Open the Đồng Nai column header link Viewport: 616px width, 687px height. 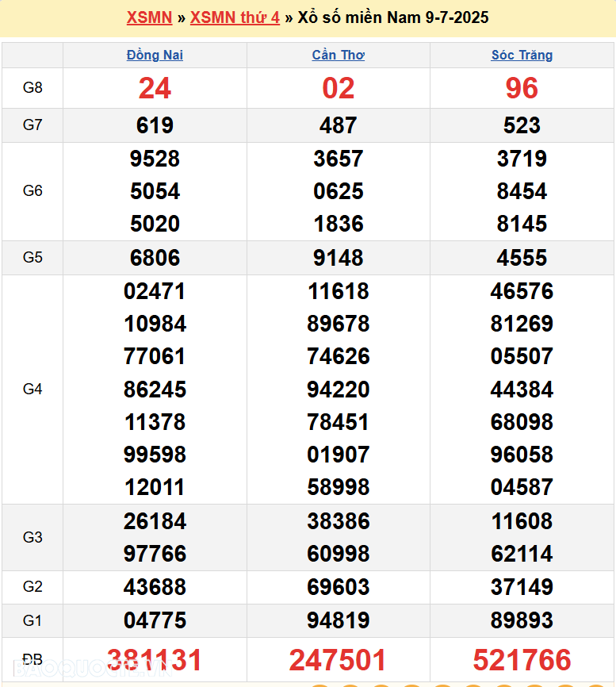[155, 56]
